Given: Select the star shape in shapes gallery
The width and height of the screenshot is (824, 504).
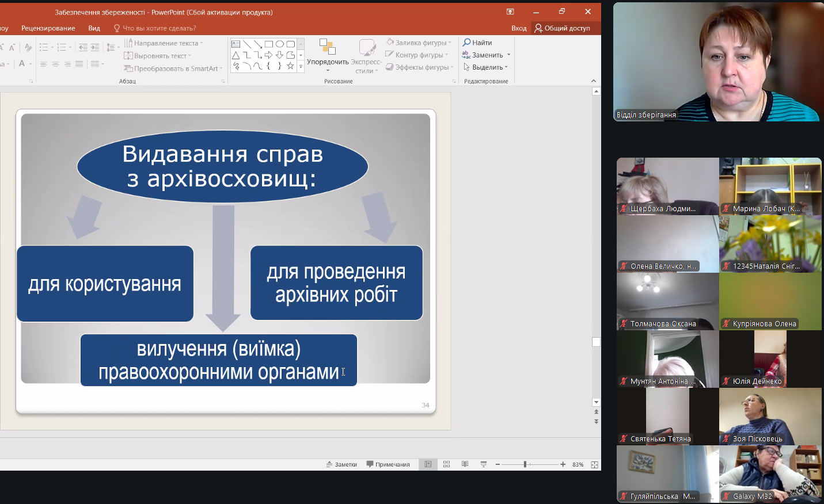Looking at the screenshot, I should coord(290,66).
